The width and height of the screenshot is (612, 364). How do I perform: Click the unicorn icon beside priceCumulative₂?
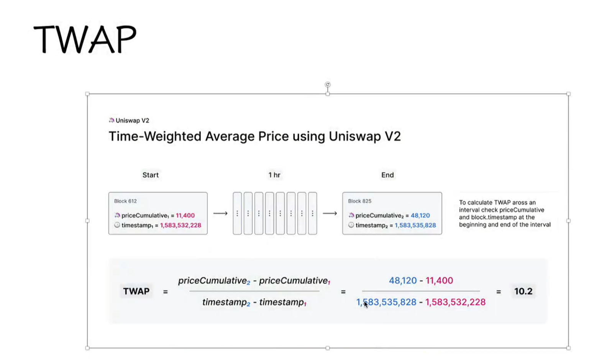[351, 215]
